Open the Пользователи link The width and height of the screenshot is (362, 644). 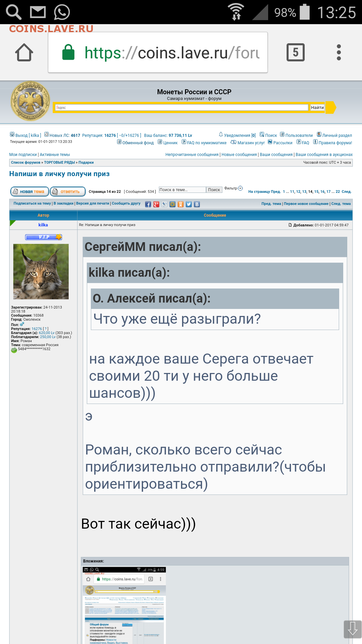click(299, 136)
